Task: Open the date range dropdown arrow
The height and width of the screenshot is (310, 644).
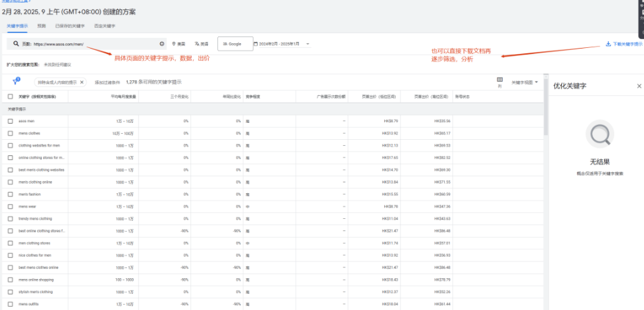Action: click(x=308, y=44)
